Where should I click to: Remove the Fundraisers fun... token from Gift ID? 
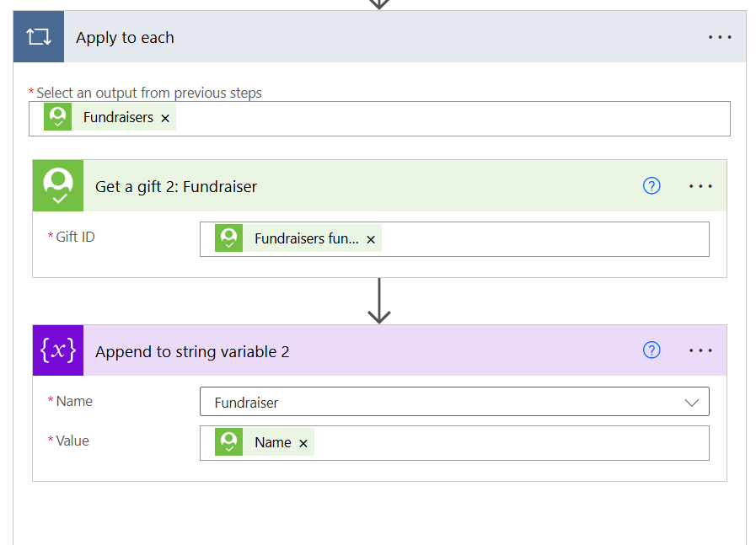point(371,239)
